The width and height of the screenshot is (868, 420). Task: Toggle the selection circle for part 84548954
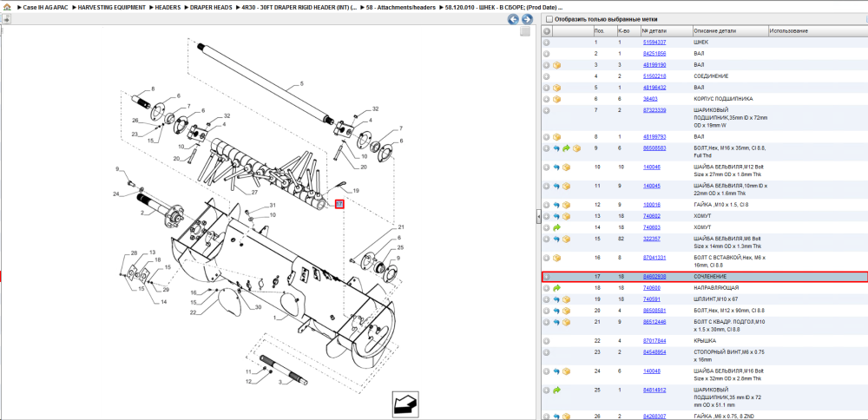click(546, 352)
